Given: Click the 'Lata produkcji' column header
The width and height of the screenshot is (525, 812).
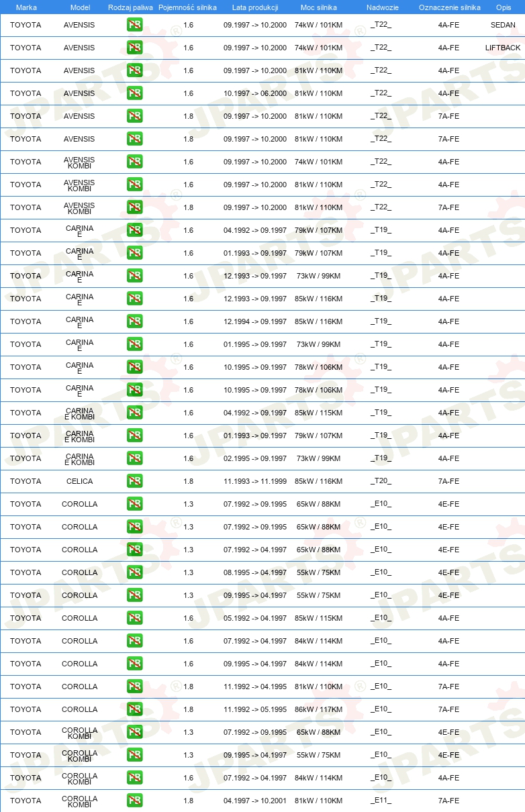Looking at the screenshot, I should [x=255, y=7].
